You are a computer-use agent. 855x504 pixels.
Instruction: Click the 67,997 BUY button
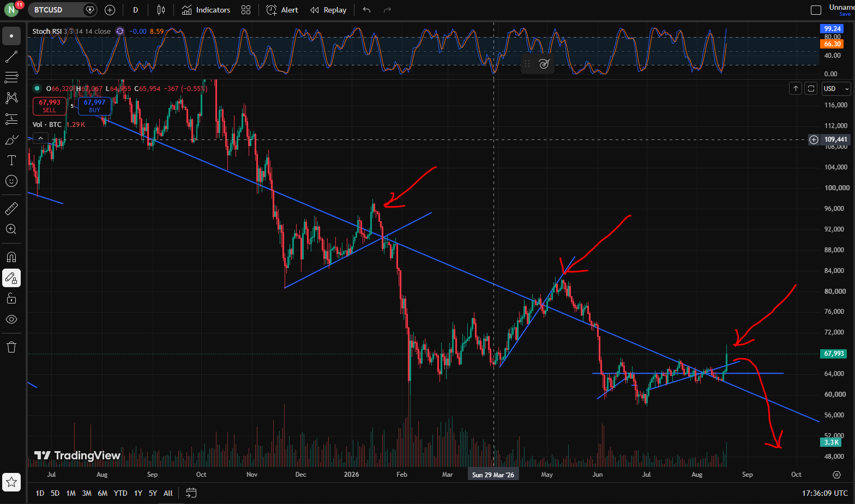(x=95, y=106)
